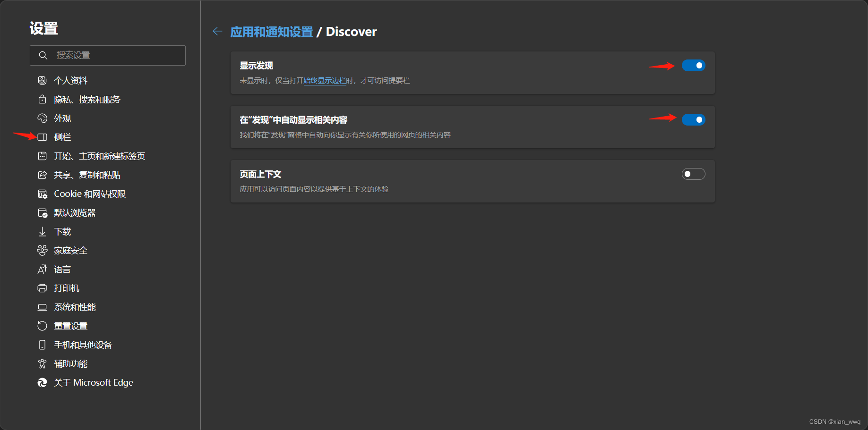Click the share icon beside 共享、复制和粘贴
The image size is (868, 430).
(x=42, y=175)
